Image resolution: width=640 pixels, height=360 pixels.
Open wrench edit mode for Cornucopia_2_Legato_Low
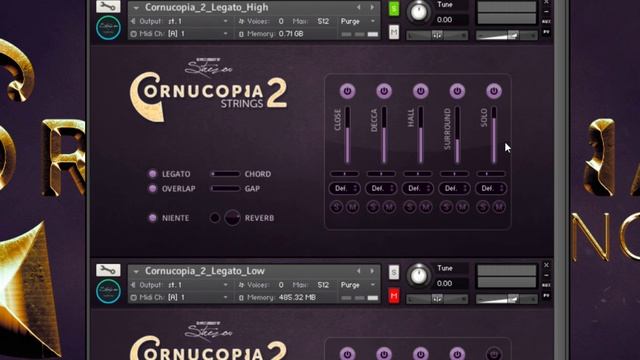pos(108,270)
